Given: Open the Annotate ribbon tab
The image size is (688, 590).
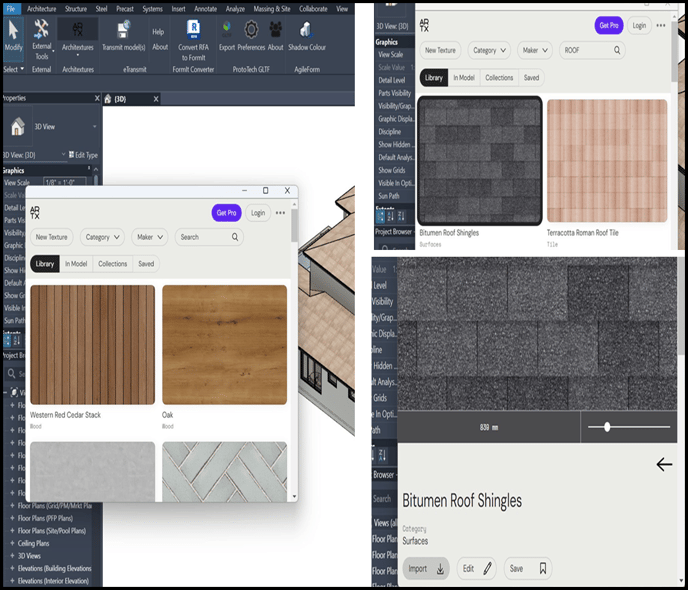Looking at the screenshot, I should (x=205, y=8).
